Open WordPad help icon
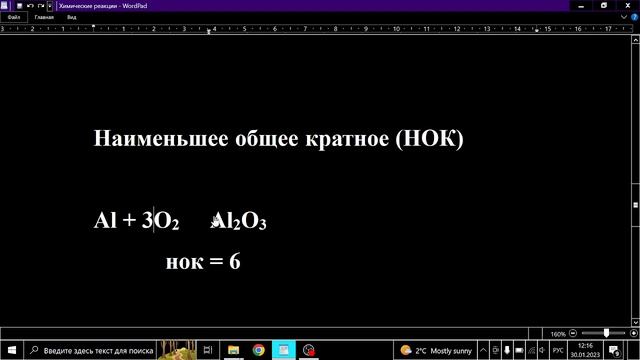This screenshot has width=640, height=360. [635, 17]
